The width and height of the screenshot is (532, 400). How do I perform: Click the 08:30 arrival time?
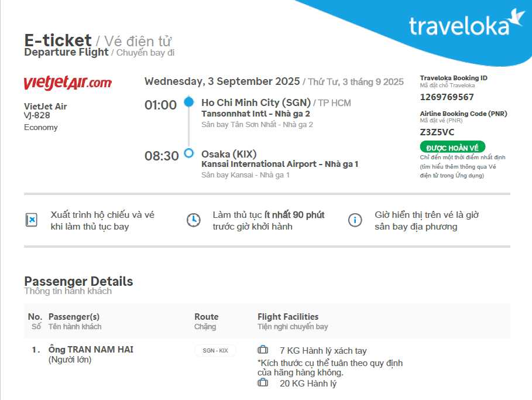click(162, 156)
